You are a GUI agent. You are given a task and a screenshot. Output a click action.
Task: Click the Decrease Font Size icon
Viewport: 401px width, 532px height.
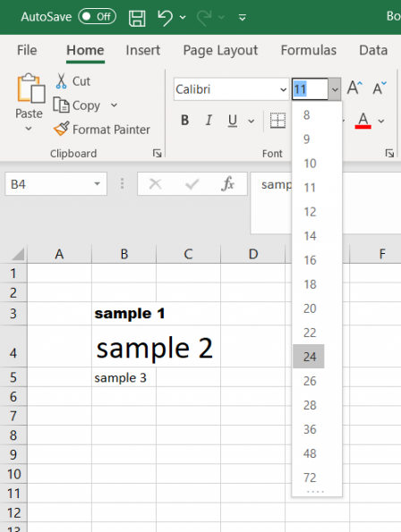(380, 88)
